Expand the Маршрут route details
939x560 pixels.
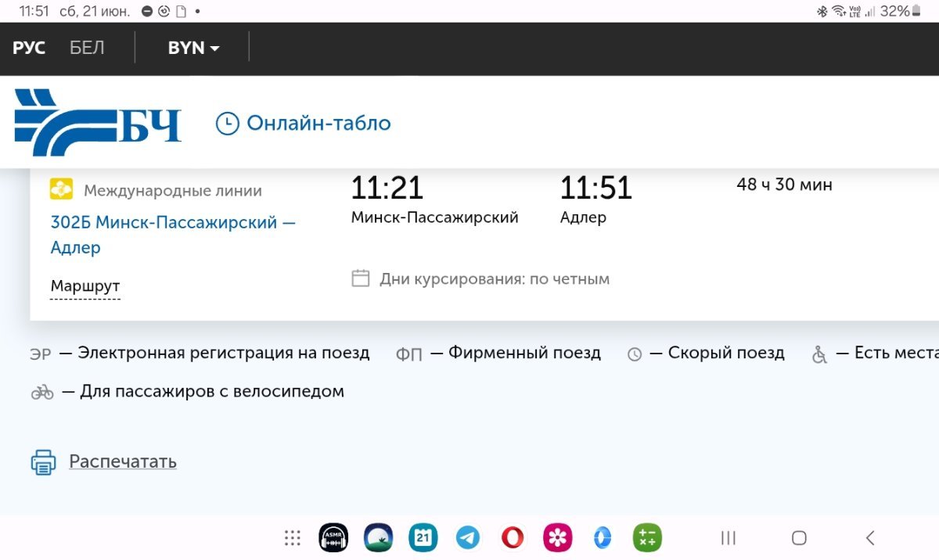click(x=85, y=286)
